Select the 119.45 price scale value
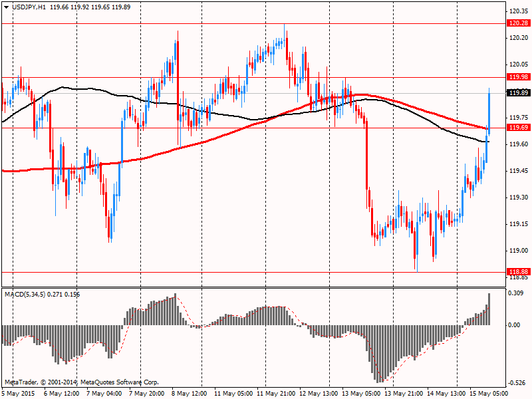The width and height of the screenshot is (532, 399). 519,171
